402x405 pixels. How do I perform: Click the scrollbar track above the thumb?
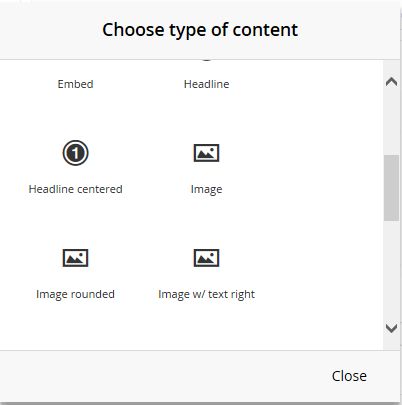tap(391, 123)
